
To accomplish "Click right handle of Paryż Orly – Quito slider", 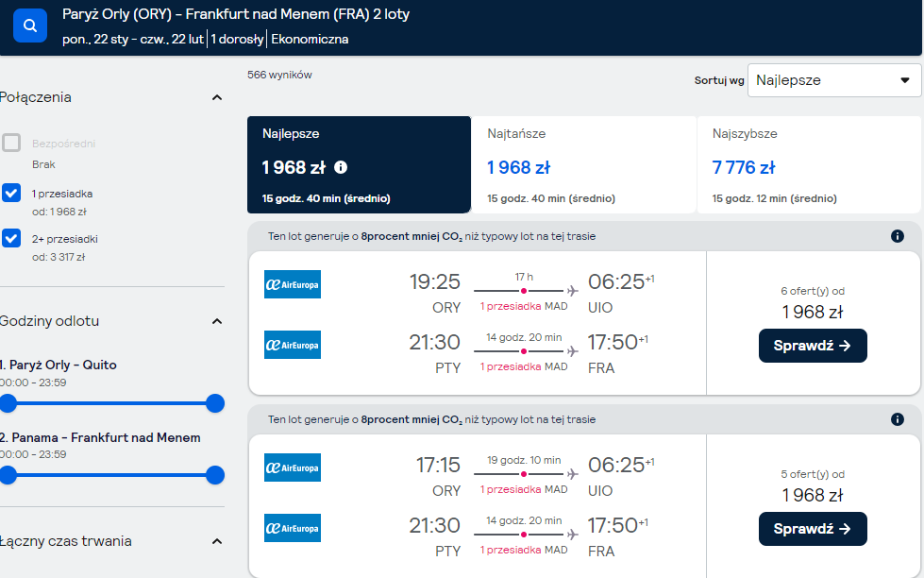I will (x=215, y=403).
